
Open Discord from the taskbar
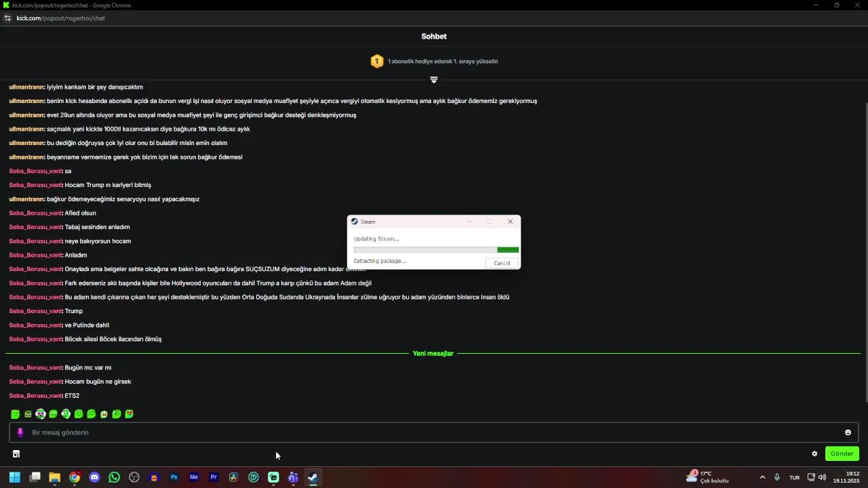[x=94, y=477]
